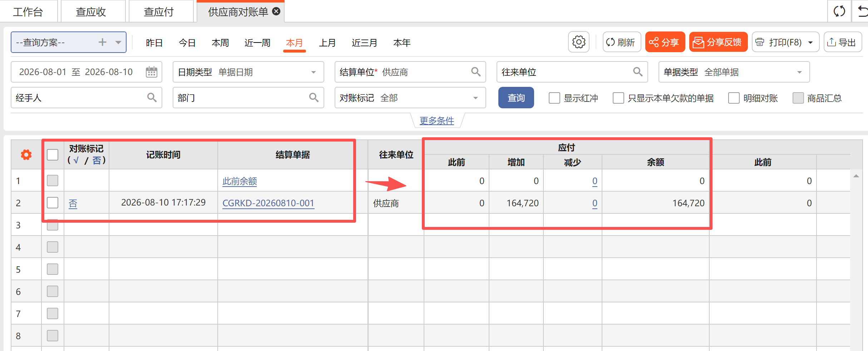Click the 刷新 refresh button
Viewport: 868px width, 351px height.
[622, 42]
